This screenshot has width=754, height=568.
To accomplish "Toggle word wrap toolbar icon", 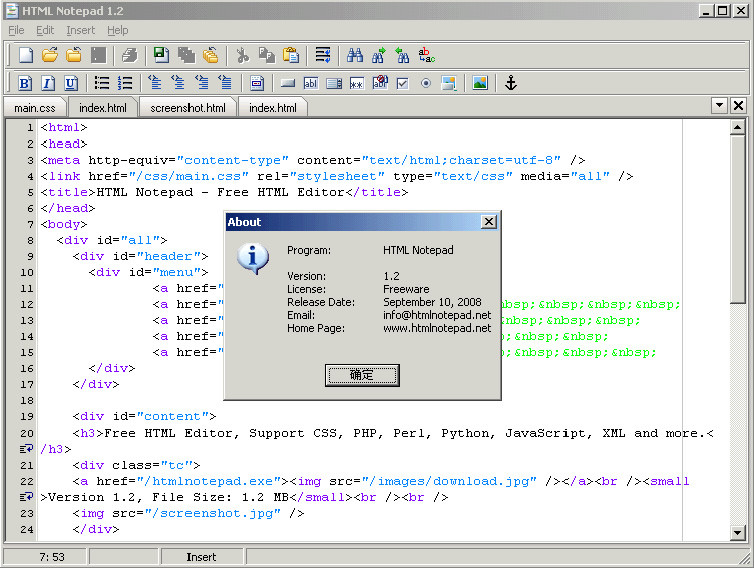I will (323, 55).
